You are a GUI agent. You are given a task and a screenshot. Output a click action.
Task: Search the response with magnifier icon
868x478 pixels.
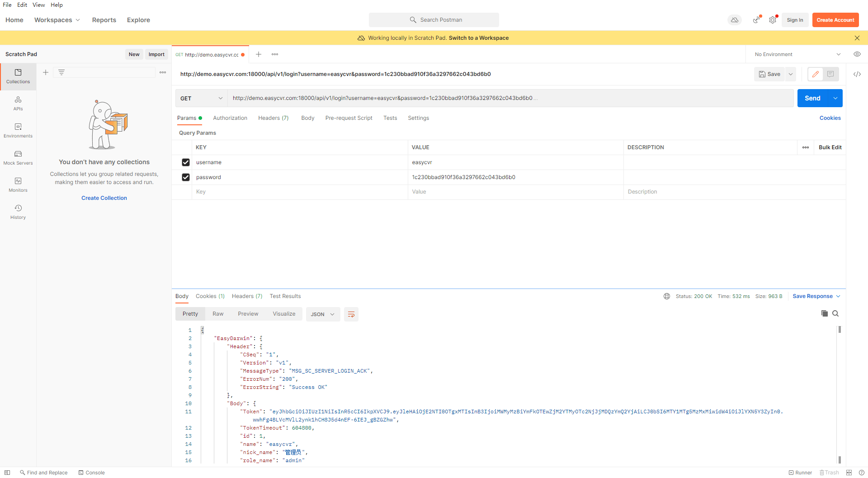click(x=835, y=313)
